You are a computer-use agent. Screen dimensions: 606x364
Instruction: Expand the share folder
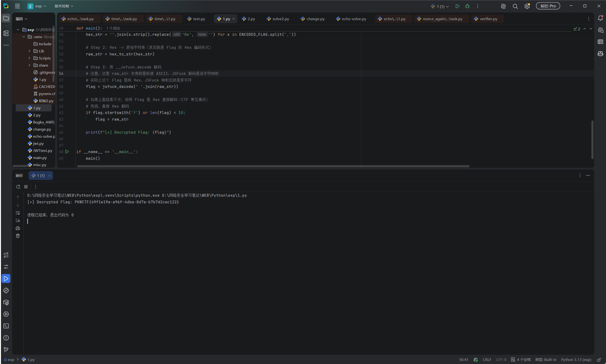pos(29,65)
